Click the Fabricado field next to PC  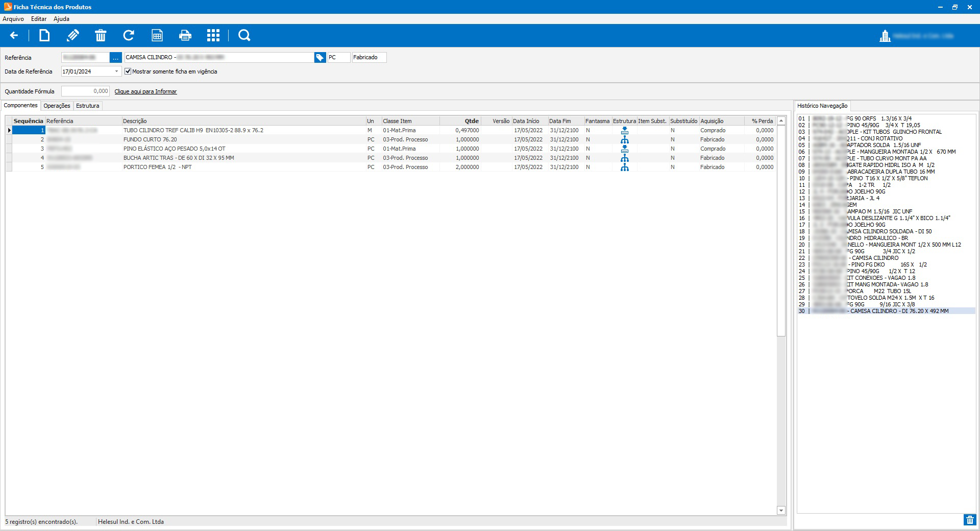[x=369, y=58]
